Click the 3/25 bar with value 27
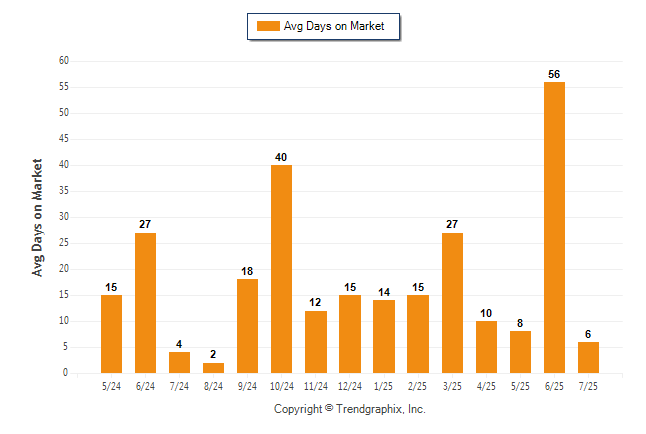 tap(452, 303)
